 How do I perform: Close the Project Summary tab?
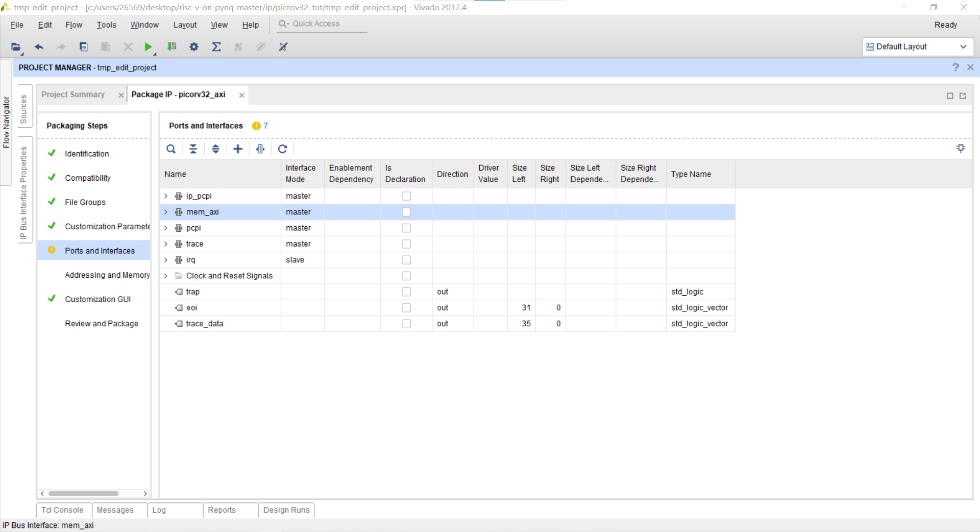121,95
